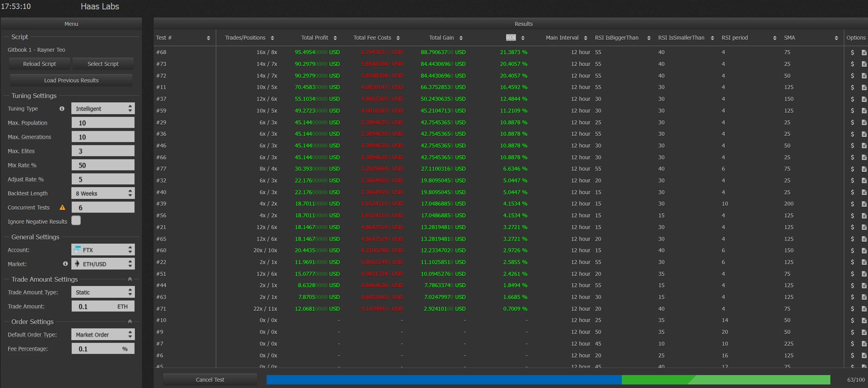Viewport: 868px width, 388px height.
Task: Click the dollar icon for test #11
Action: click(x=852, y=87)
